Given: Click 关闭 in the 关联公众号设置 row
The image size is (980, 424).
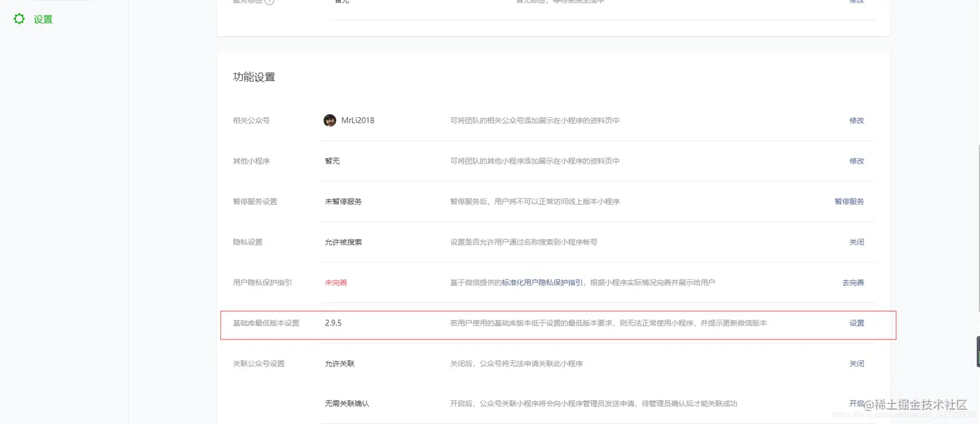Looking at the screenshot, I should click(x=857, y=364).
